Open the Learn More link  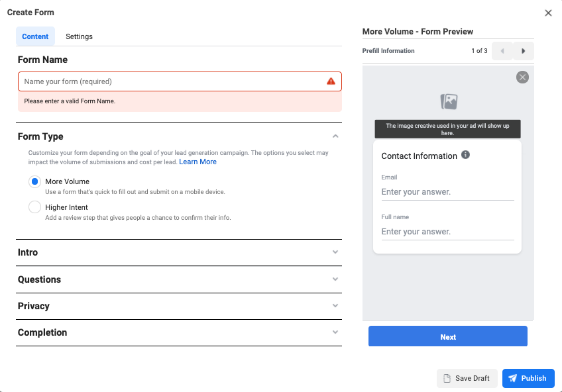pyautogui.click(x=197, y=162)
